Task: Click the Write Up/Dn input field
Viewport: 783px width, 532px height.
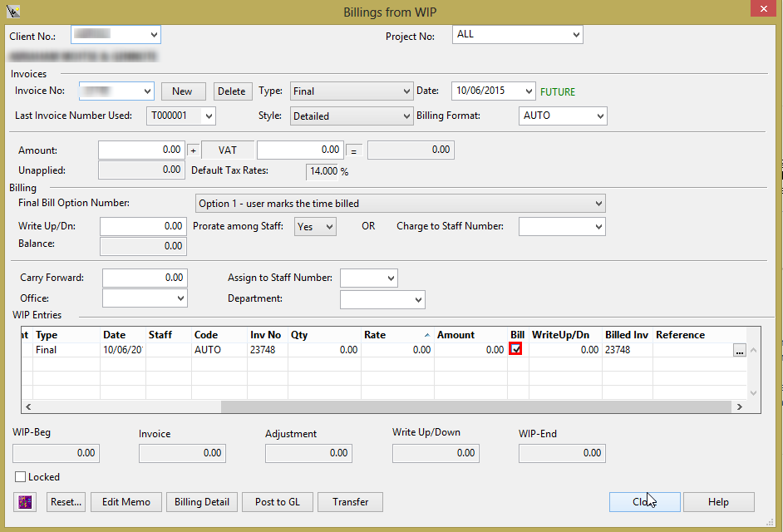Action: (142, 226)
